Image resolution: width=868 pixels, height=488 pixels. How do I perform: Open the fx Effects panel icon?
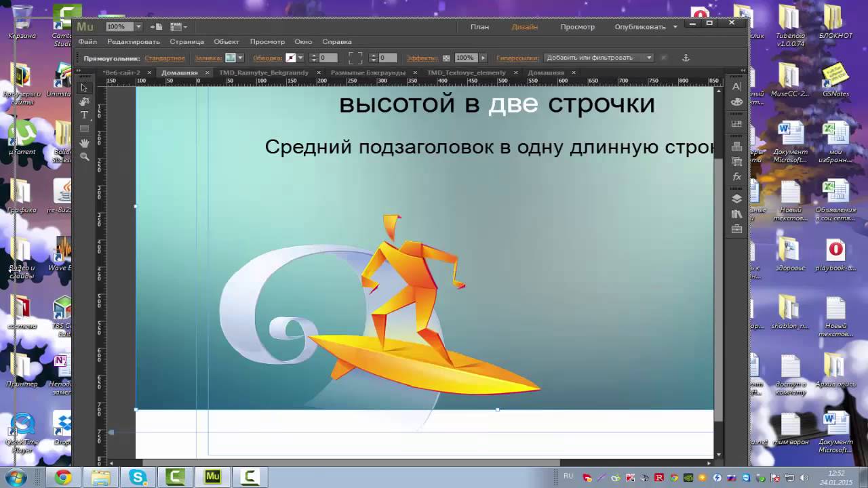(737, 176)
